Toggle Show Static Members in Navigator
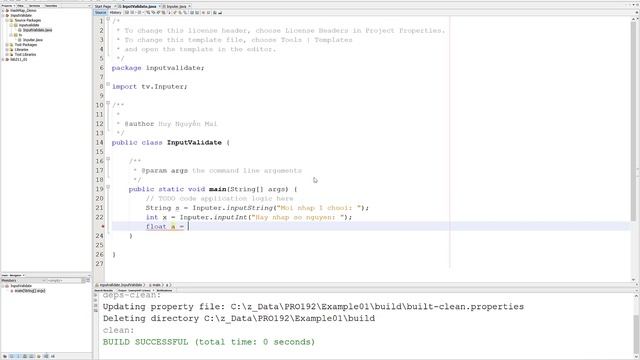The height and width of the screenshot is (360, 640). click(x=18, y=356)
